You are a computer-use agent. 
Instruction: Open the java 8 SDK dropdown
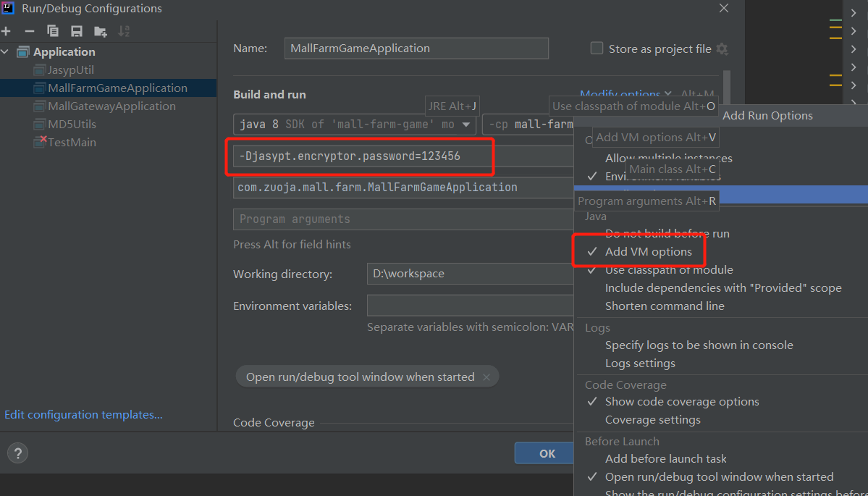point(355,125)
